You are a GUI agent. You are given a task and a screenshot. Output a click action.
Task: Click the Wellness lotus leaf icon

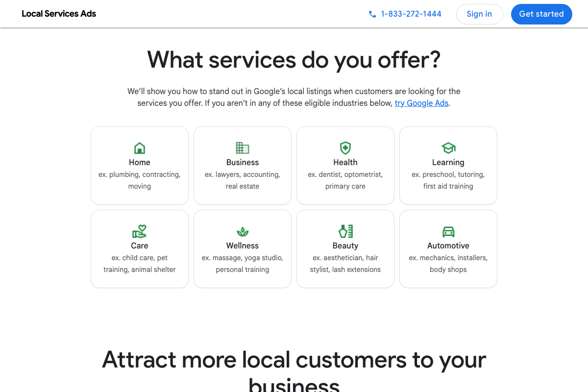[x=243, y=231]
